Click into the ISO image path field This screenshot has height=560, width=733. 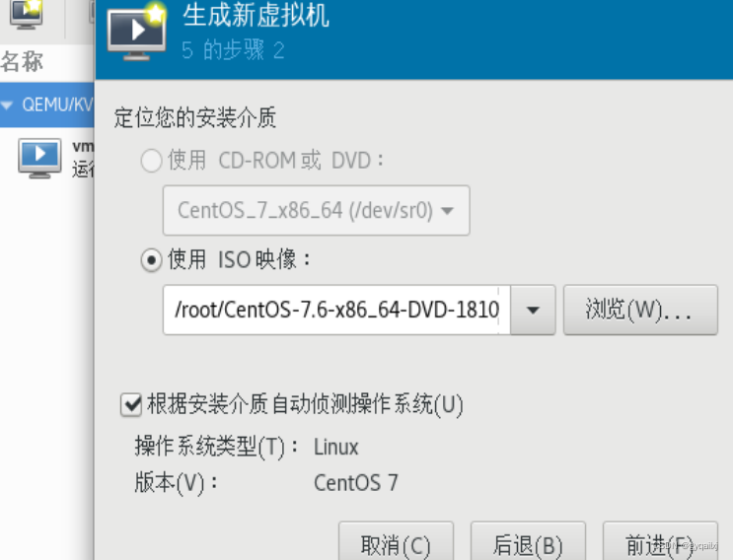point(336,310)
